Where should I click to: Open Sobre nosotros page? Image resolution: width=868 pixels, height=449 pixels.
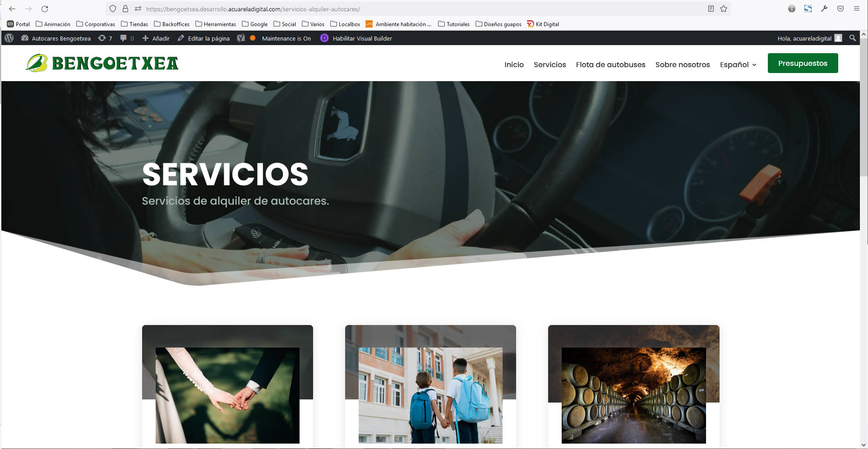coord(683,64)
